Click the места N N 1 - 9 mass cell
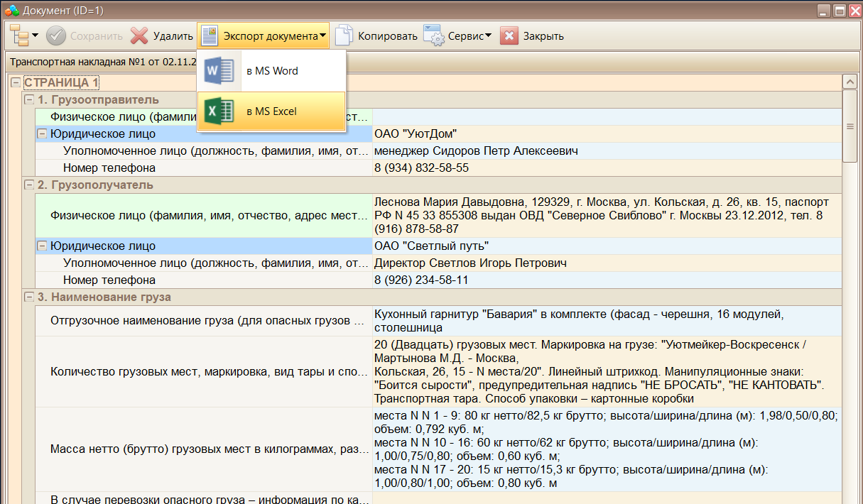Viewport: 863px width, 504px height. click(607, 449)
